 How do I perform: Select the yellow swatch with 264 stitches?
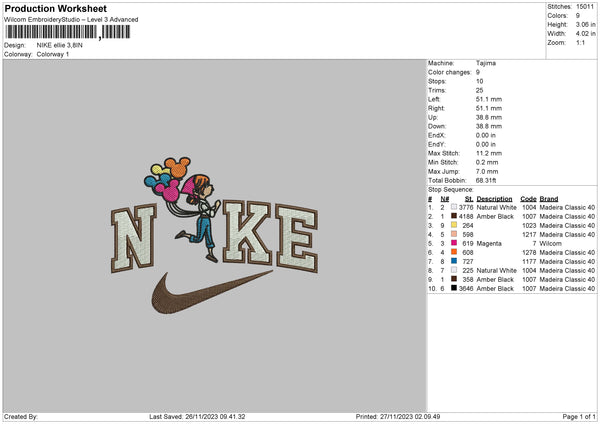[454, 225]
